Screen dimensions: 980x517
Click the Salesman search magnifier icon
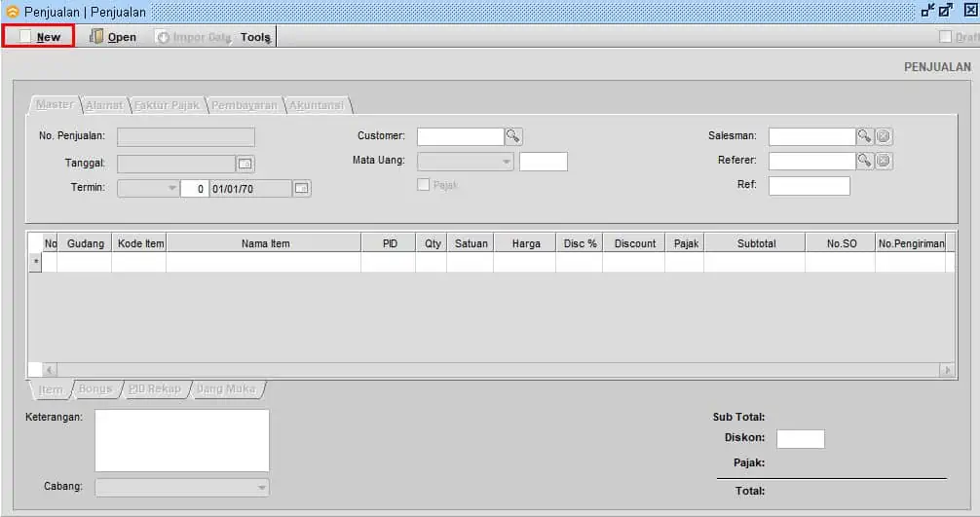click(x=864, y=136)
